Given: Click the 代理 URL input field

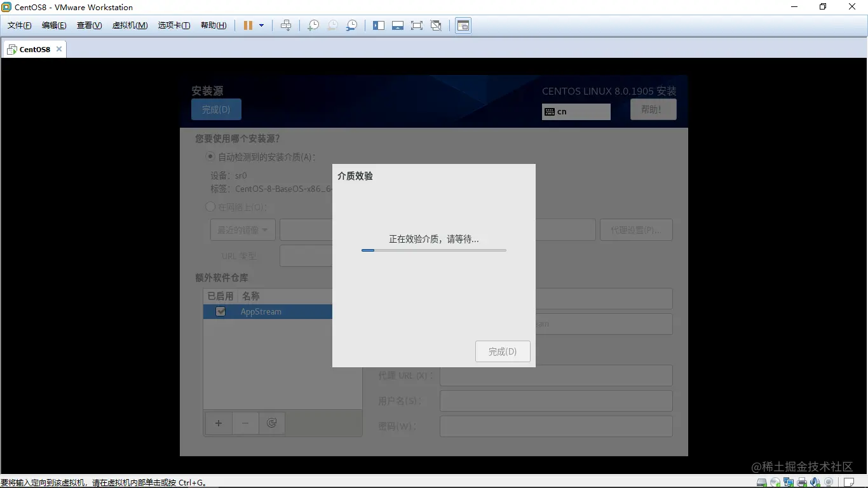Looking at the screenshot, I should click(556, 376).
